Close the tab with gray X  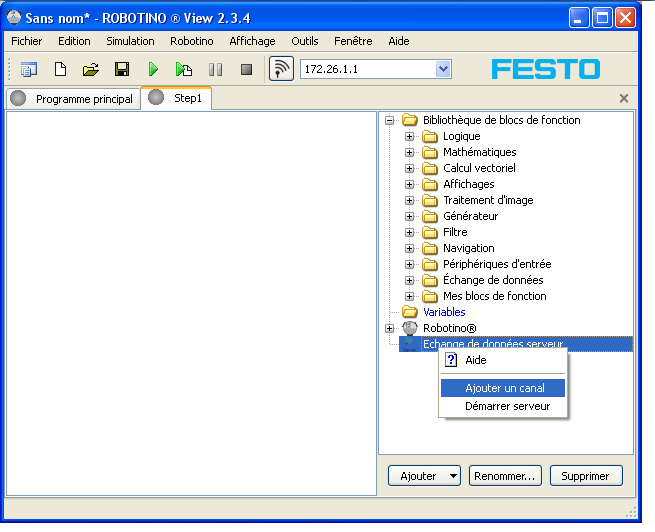[624, 98]
